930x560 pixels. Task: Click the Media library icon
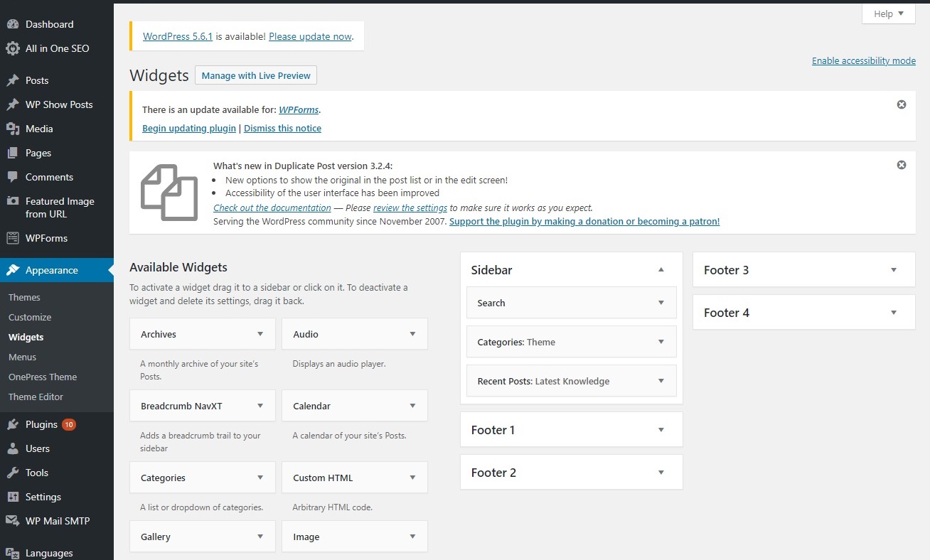12,129
